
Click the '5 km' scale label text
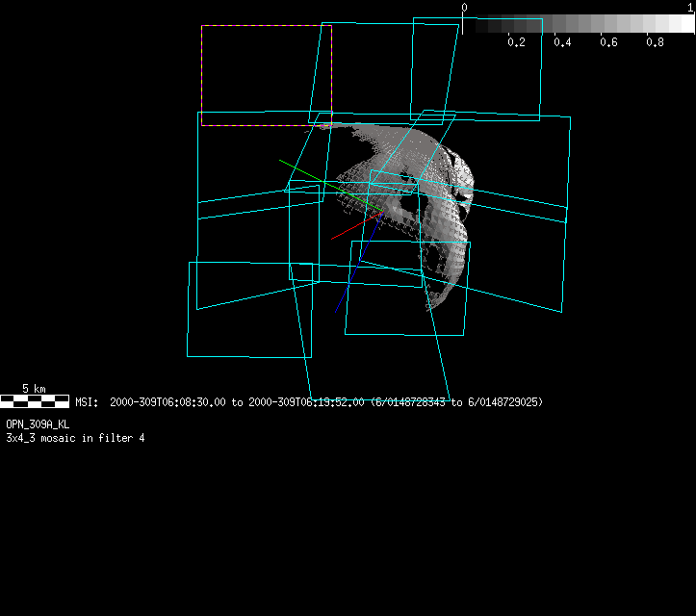[x=34, y=389]
